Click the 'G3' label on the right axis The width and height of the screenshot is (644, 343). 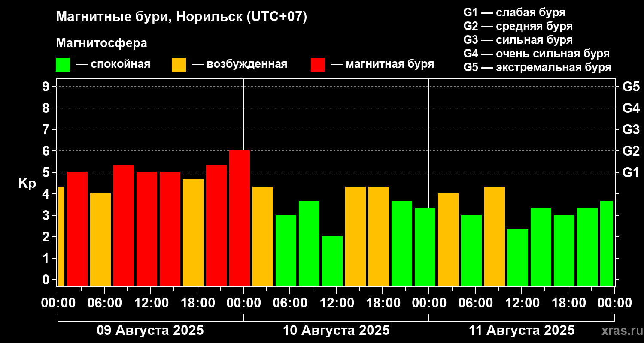coord(631,129)
